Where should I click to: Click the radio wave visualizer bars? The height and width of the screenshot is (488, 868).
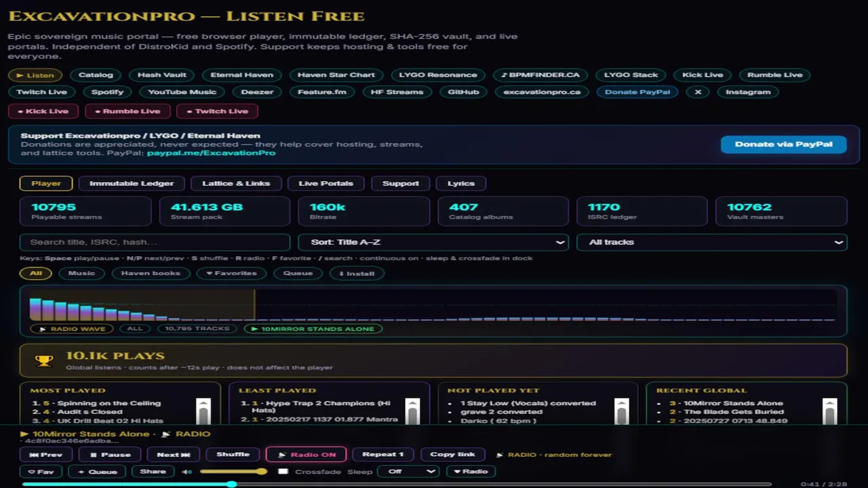432,305
